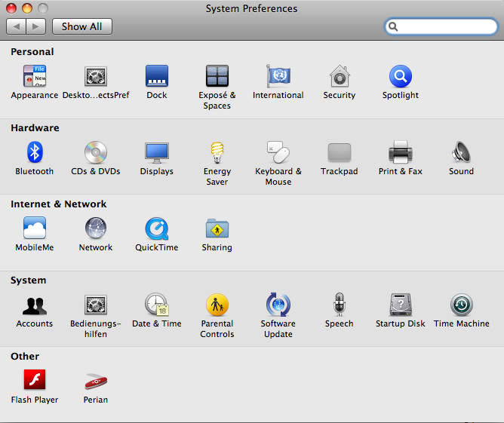Minimize System Preferences with yellow button

click(27, 8)
